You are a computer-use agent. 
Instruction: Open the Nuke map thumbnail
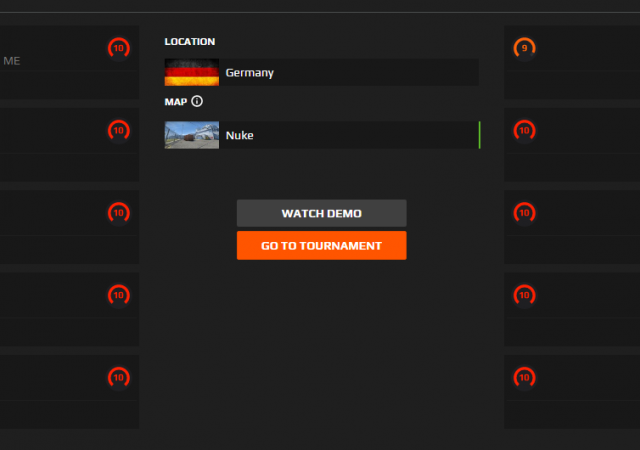pyautogui.click(x=191, y=135)
